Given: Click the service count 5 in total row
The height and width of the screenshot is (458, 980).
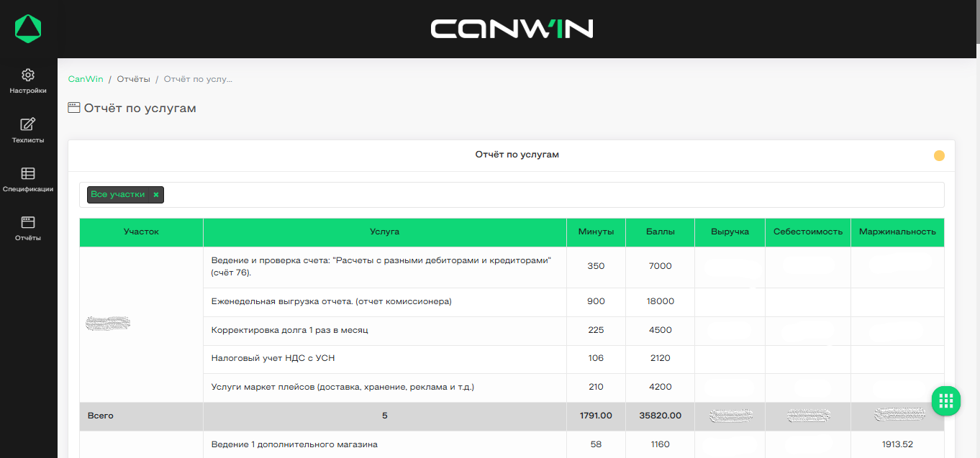Looking at the screenshot, I should (x=385, y=416).
